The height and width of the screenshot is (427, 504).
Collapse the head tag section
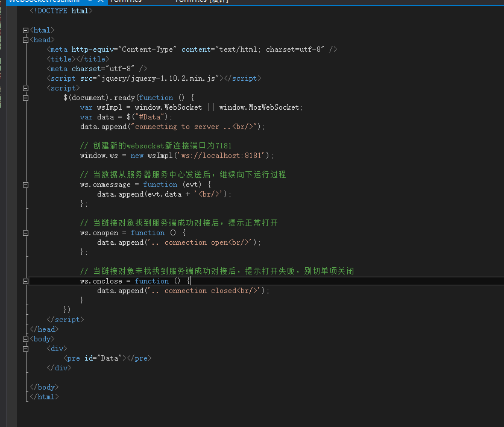[x=25, y=40]
